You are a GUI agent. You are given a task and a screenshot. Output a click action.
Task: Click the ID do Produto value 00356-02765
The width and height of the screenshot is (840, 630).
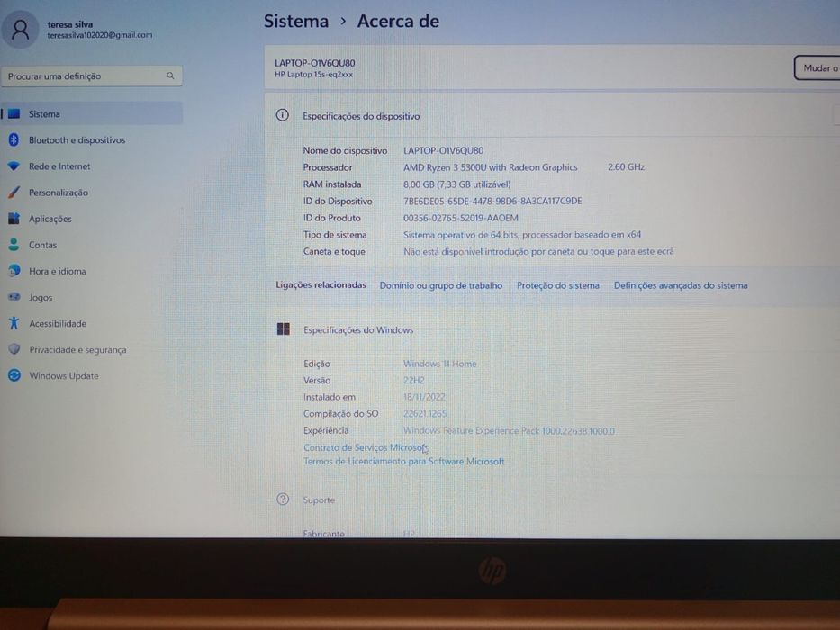[461, 218]
